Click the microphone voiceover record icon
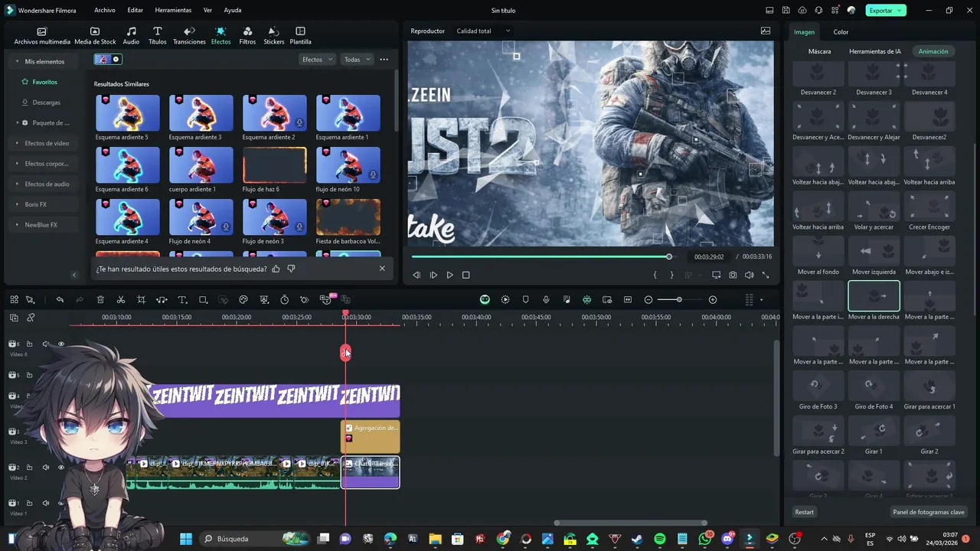Screen dimensions: 980x551 [x=546, y=299]
